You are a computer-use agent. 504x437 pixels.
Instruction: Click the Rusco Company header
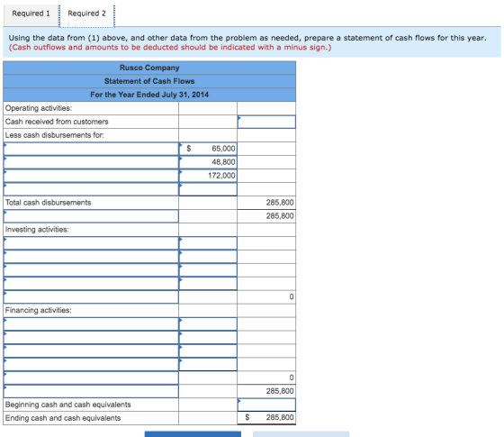click(149, 68)
